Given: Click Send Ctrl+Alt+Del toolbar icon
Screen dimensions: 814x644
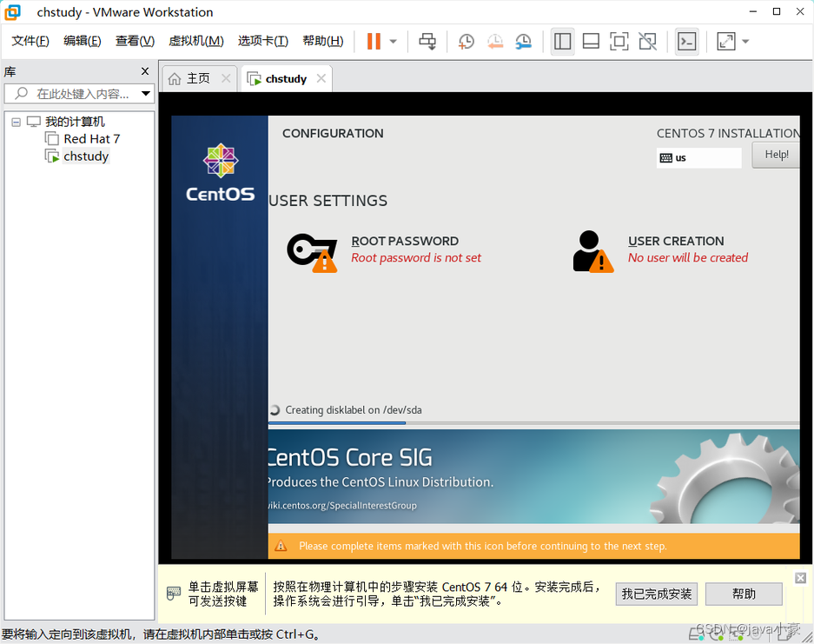Looking at the screenshot, I should 427,42.
